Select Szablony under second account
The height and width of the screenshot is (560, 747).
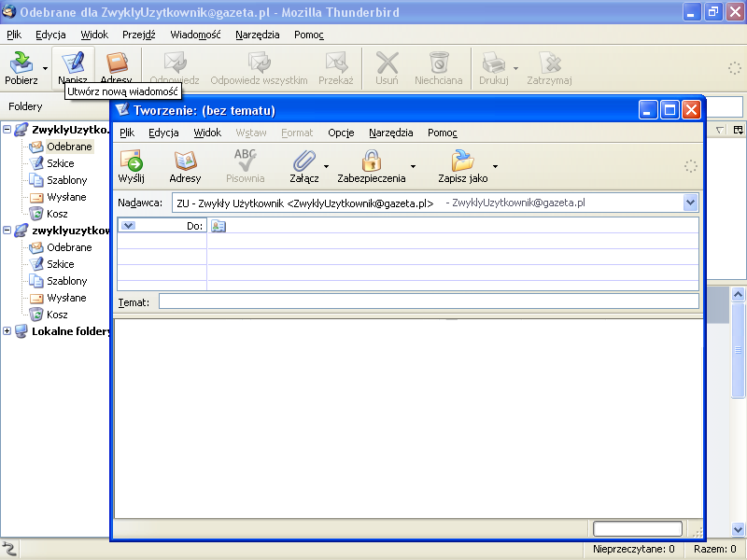tap(66, 281)
